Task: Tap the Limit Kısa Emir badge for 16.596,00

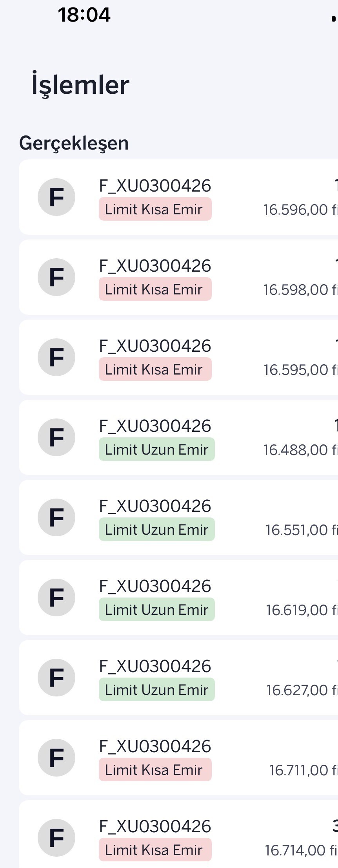Action: coord(155,209)
